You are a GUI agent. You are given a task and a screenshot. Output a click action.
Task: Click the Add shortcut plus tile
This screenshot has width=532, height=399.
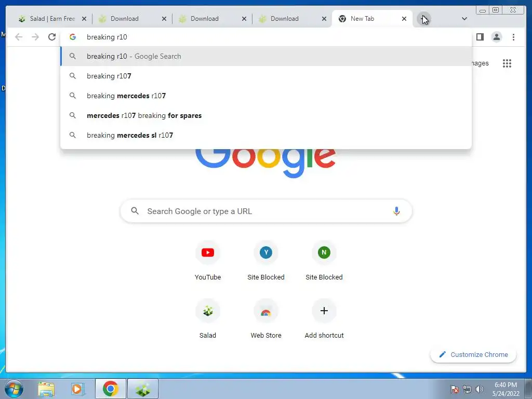324,320
